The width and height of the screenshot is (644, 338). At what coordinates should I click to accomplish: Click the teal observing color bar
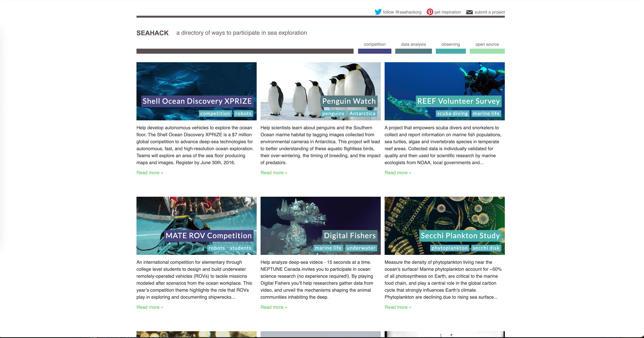[x=450, y=51]
